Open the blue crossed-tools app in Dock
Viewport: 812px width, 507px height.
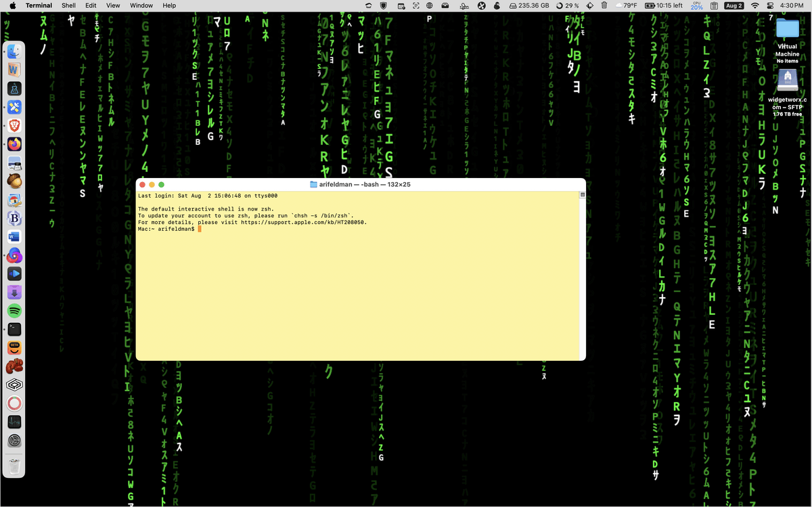[14, 107]
